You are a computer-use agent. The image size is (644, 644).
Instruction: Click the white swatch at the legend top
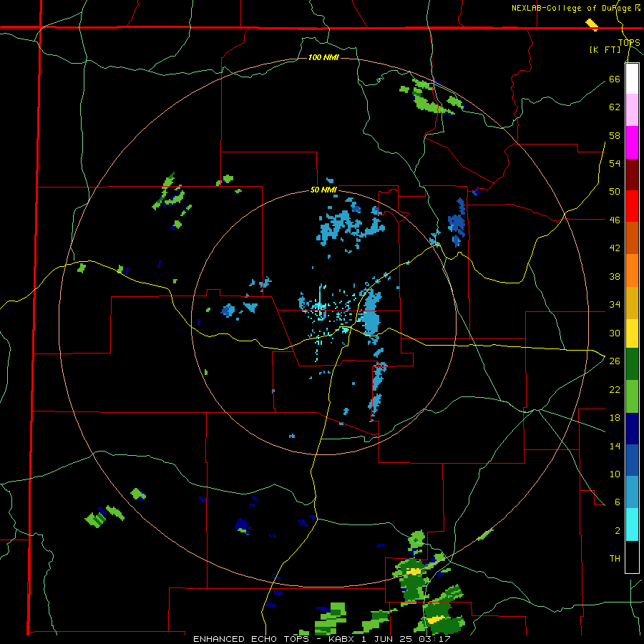pyautogui.click(x=632, y=79)
